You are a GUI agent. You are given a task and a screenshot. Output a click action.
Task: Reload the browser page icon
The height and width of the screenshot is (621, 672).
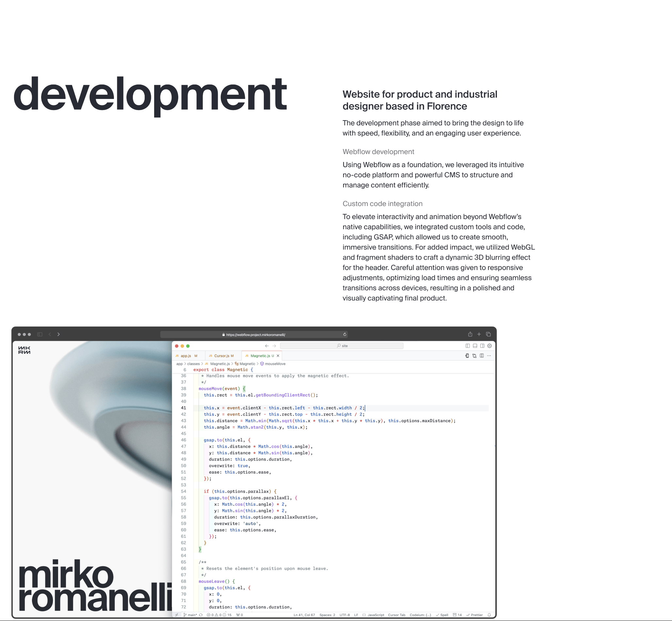point(345,334)
